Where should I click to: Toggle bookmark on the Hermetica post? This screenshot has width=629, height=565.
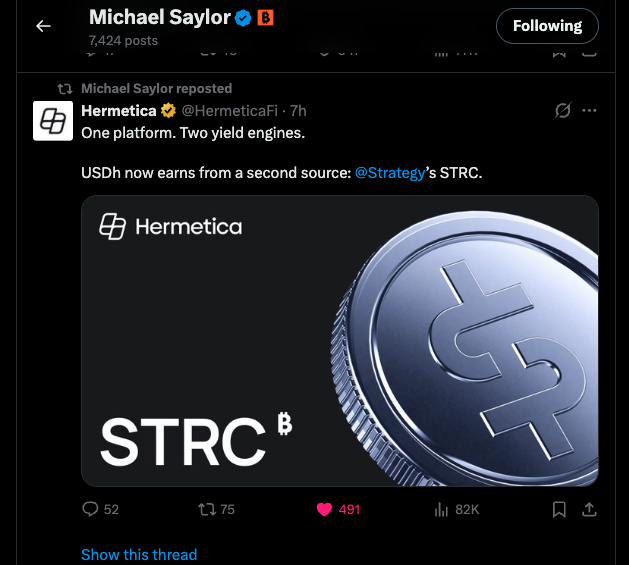(x=560, y=509)
